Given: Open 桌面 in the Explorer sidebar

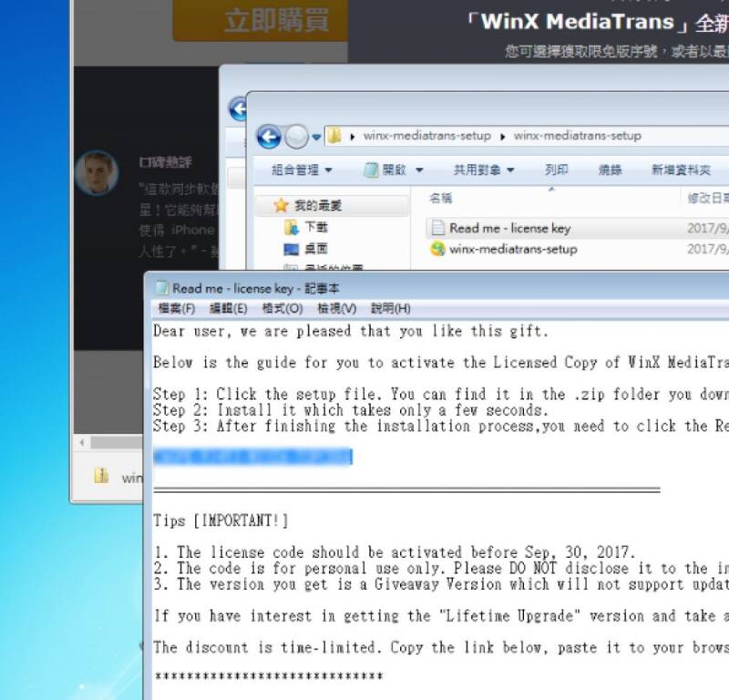Looking at the screenshot, I should (x=316, y=249).
